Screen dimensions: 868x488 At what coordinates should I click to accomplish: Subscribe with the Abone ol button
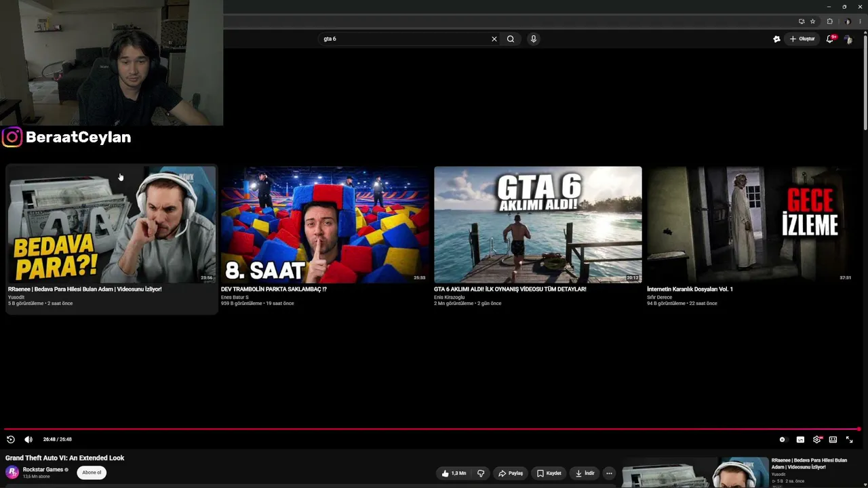pos(92,472)
